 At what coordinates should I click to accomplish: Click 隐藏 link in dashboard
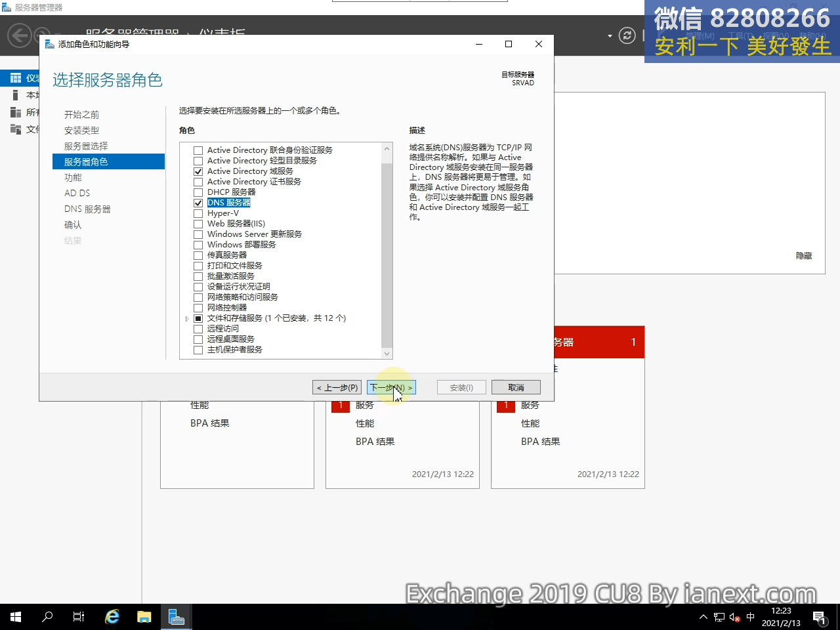tap(804, 255)
